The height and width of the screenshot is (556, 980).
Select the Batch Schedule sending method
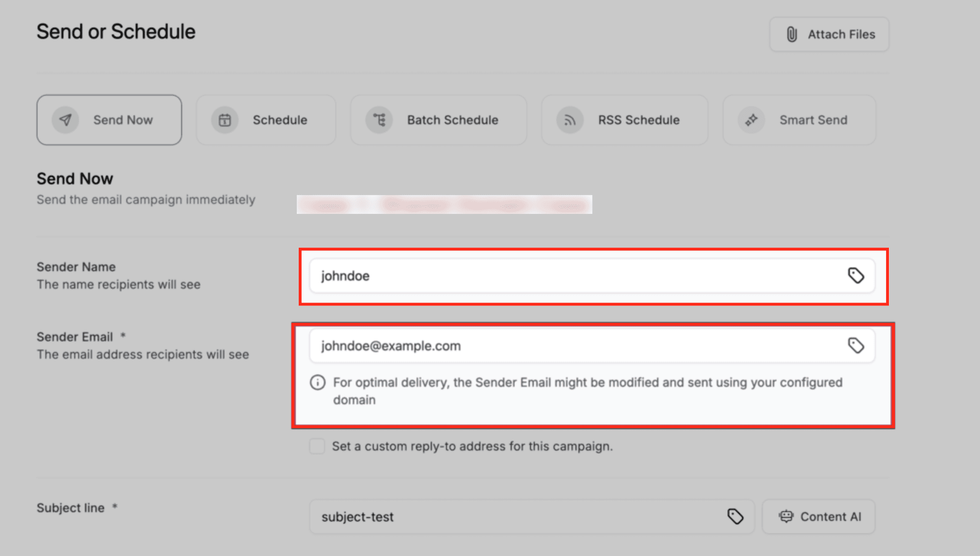[x=438, y=120]
